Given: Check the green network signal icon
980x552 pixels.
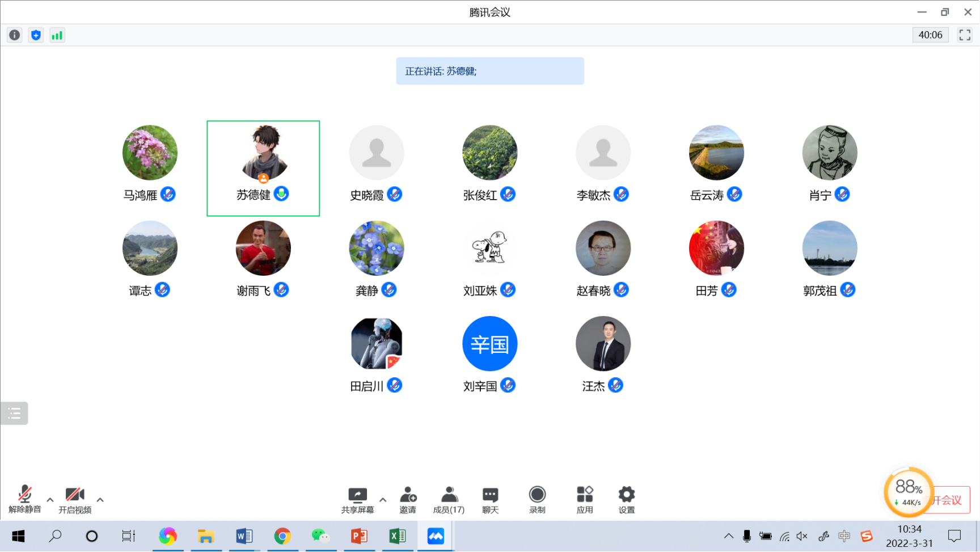Looking at the screenshot, I should 57,35.
